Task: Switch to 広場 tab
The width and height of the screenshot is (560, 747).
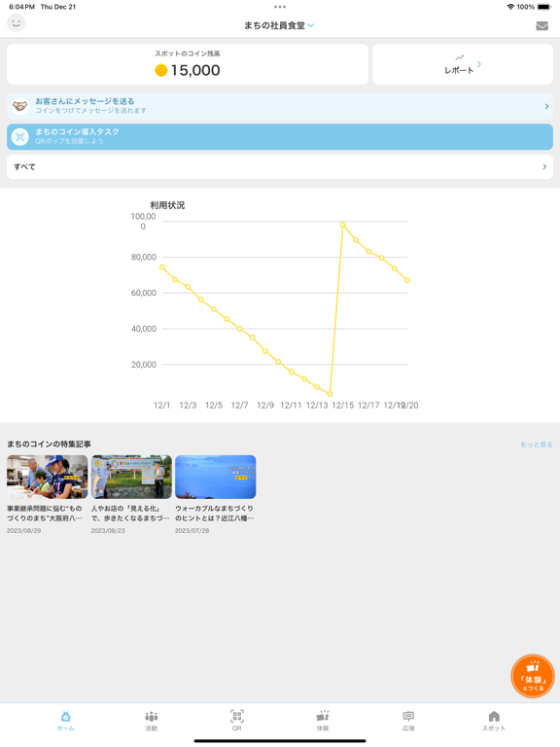Action: click(x=408, y=721)
